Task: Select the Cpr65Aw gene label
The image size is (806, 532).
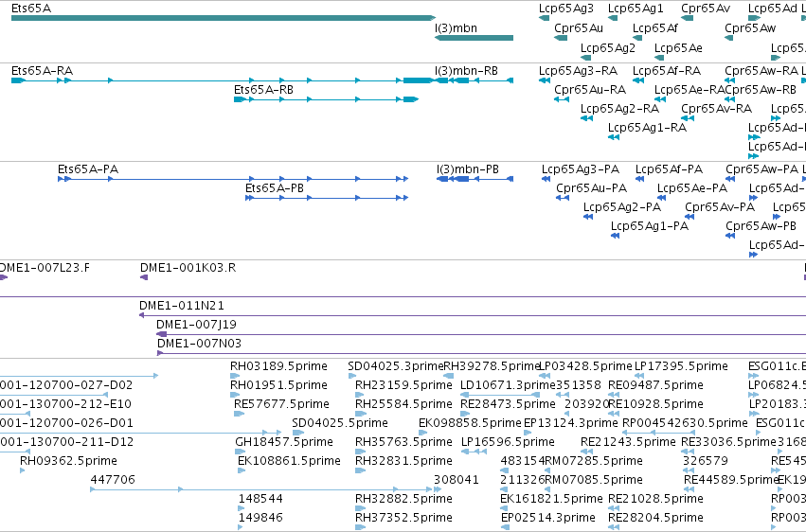Action: (x=750, y=27)
